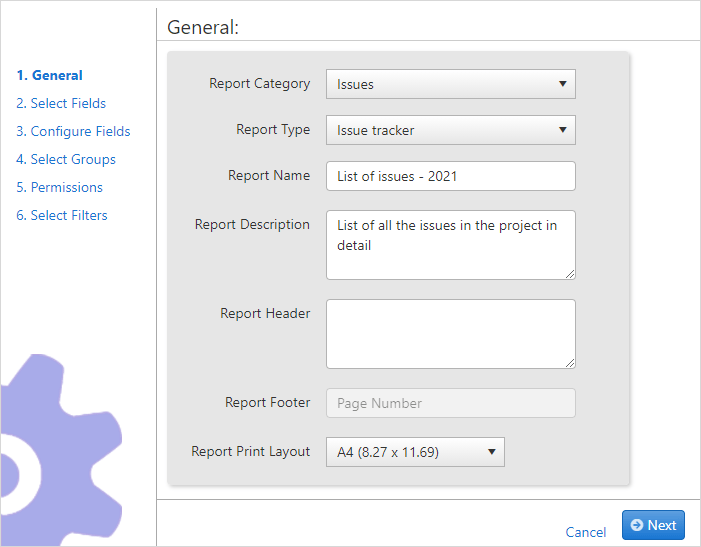This screenshot has width=701, height=547.
Task: Click the purple gear graphic
Action: (60, 449)
